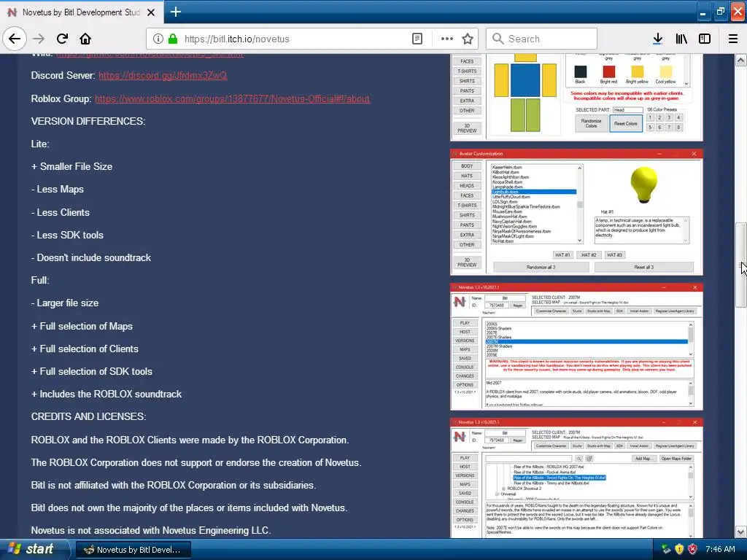Open the library icon

681,39
